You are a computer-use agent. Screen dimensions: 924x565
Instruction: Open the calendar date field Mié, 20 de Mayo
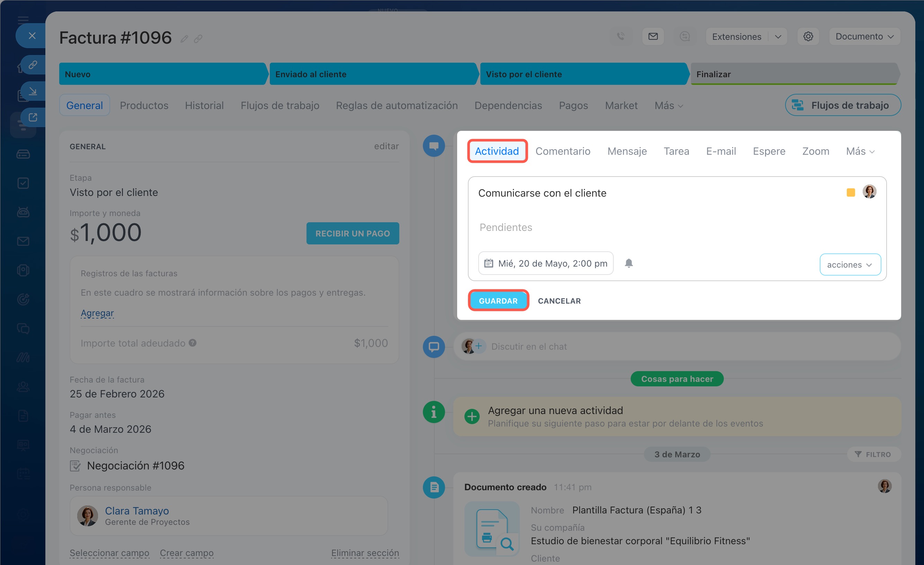click(x=545, y=263)
